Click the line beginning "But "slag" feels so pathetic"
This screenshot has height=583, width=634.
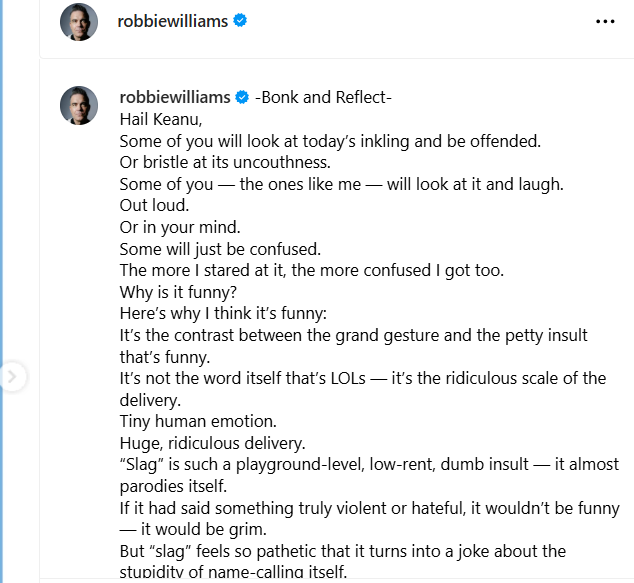click(342, 561)
